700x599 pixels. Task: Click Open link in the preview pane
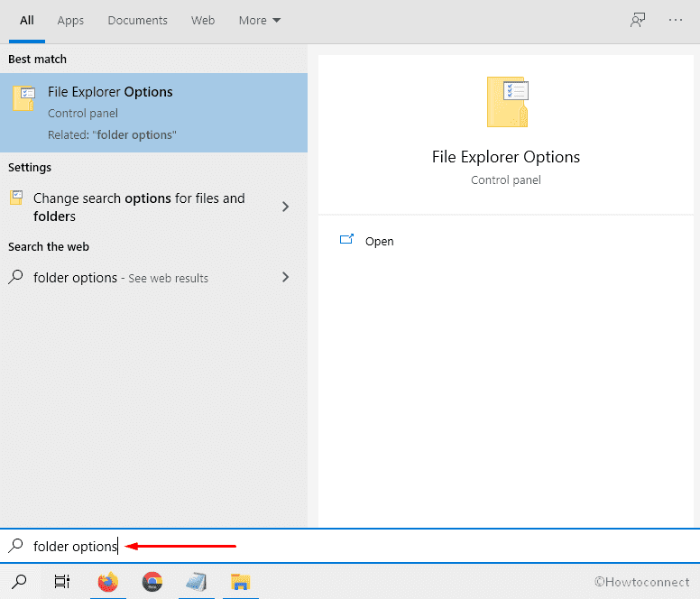[379, 242]
